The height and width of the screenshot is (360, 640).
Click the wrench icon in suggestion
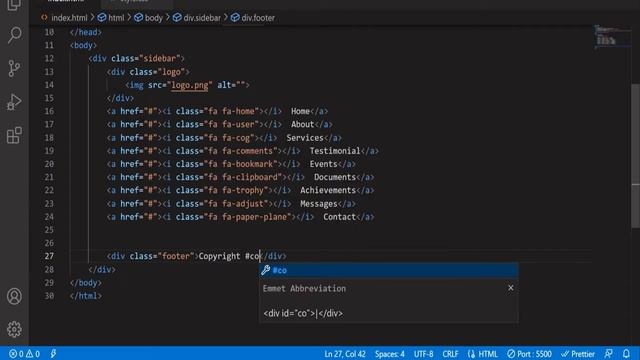click(266, 270)
